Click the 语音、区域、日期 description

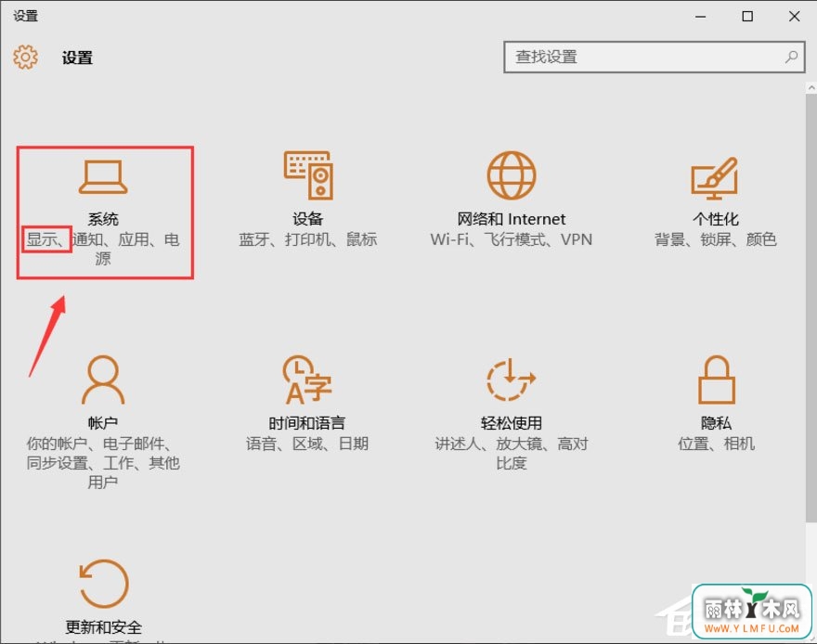click(307, 444)
